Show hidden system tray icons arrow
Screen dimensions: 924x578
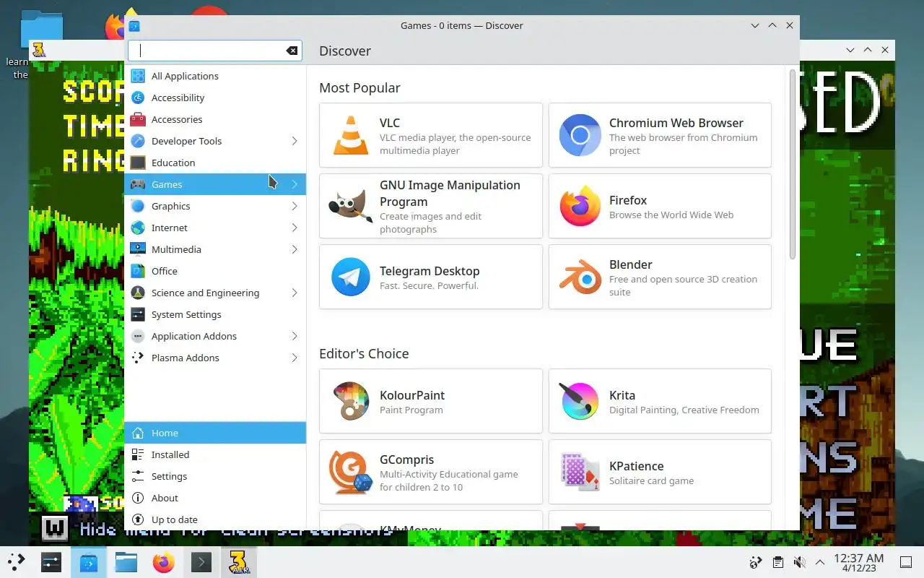tap(820, 562)
